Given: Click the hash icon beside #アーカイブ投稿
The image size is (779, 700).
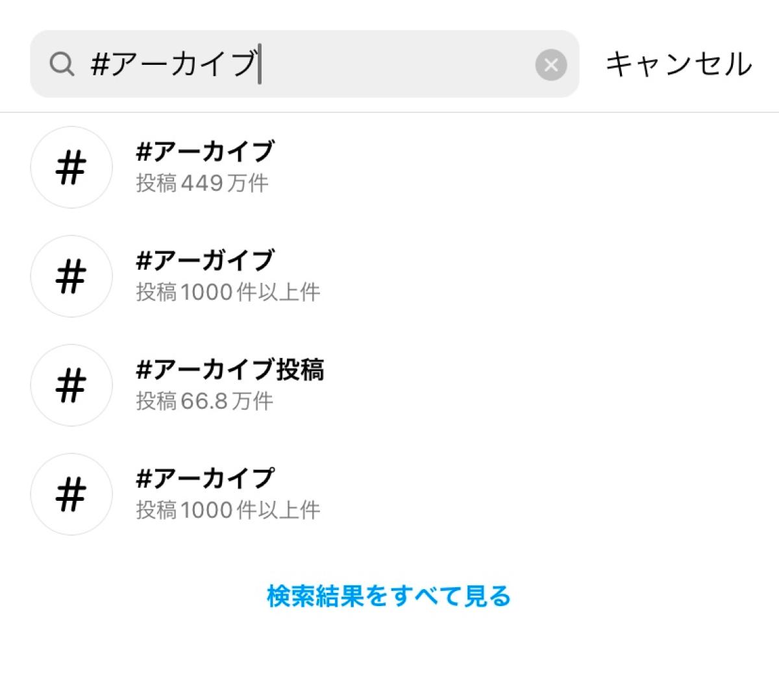Looking at the screenshot, I should pos(71,385).
